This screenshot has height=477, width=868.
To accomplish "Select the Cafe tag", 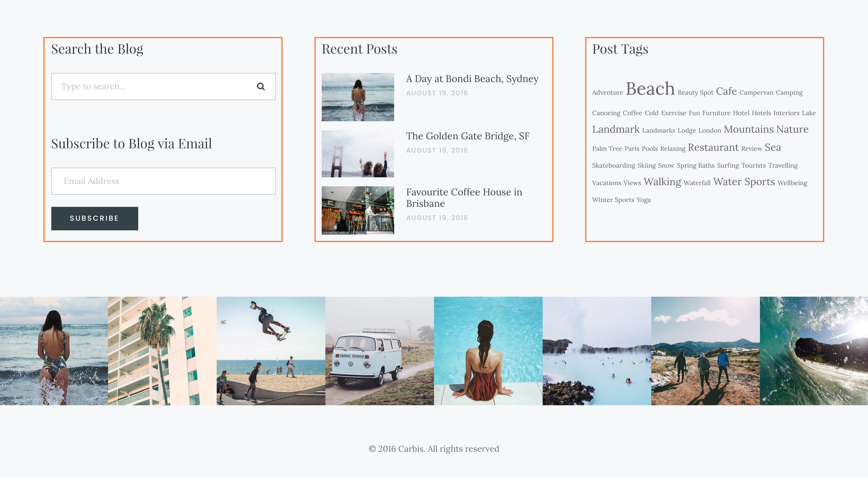I will [726, 91].
